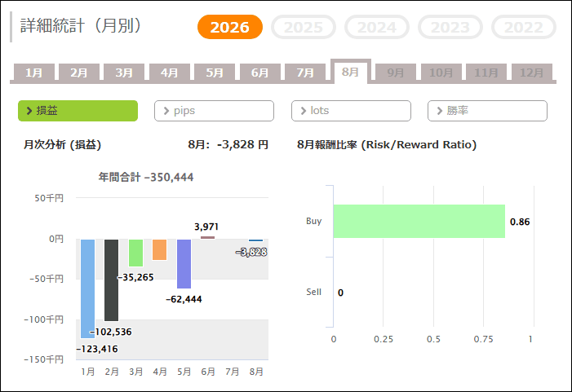Expand the 勝率 analysis option
Image resolution: width=572 pixels, height=392 pixels.
tap(487, 111)
